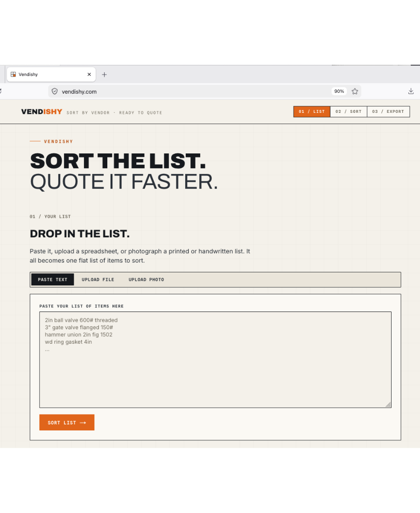This screenshot has width=420, height=513.
Task: Switch to the UPLOAD FILE tab
Action: [x=98, y=279]
